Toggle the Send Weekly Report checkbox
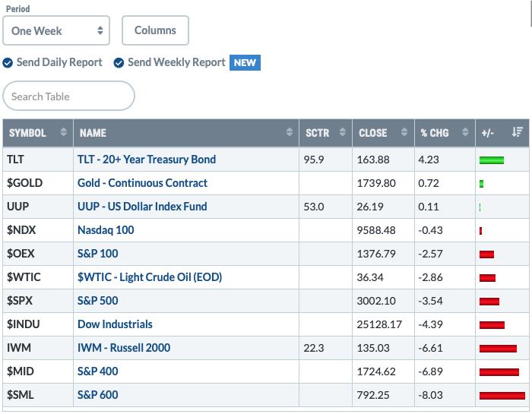This screenshot has width=532, height=414. (119, 63)
